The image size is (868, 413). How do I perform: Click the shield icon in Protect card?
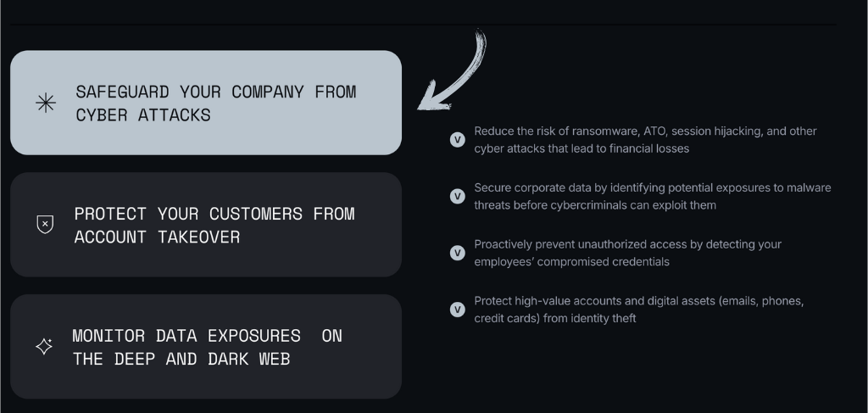[x=45, y=224]
